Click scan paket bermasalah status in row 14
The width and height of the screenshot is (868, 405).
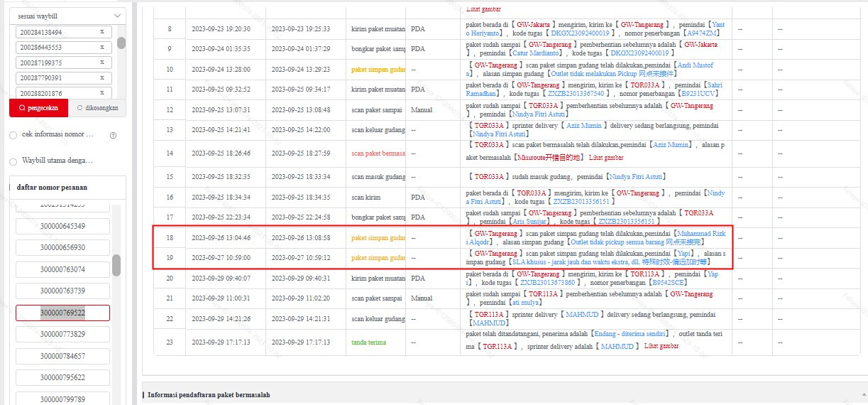pyautogui.click(x=378, y=153)
